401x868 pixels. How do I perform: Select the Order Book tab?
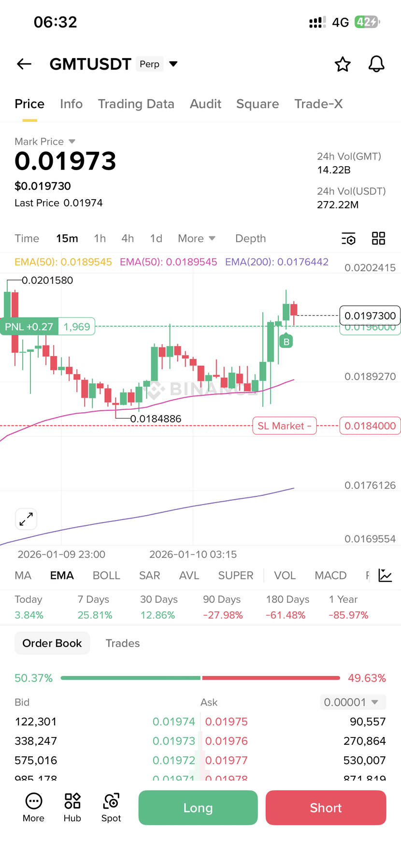[x=52, y=643]
